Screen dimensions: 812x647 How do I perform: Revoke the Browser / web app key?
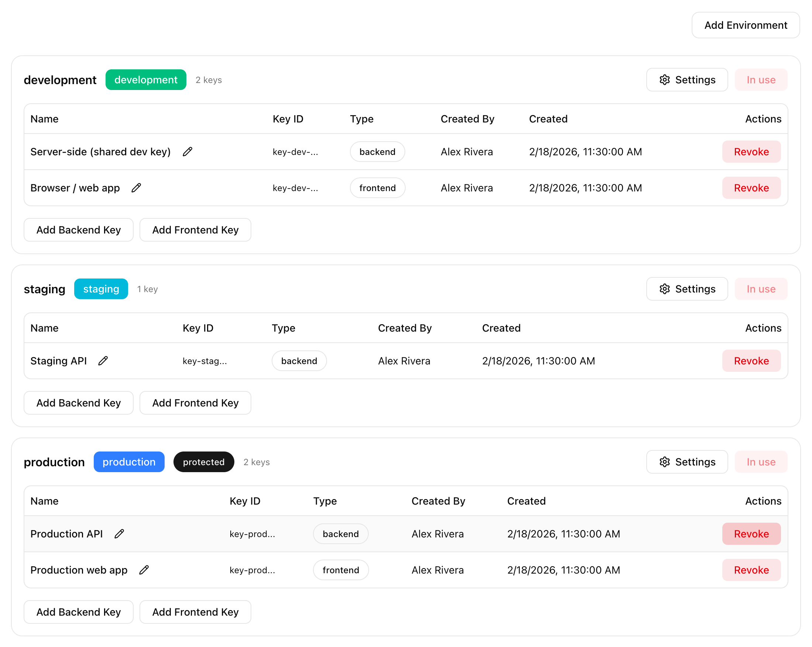point(751,188)
